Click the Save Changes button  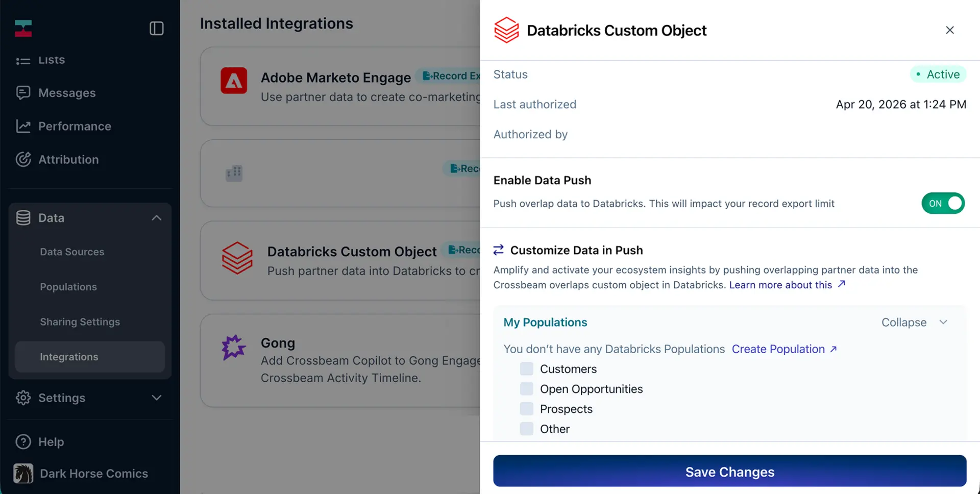[729, 471]
